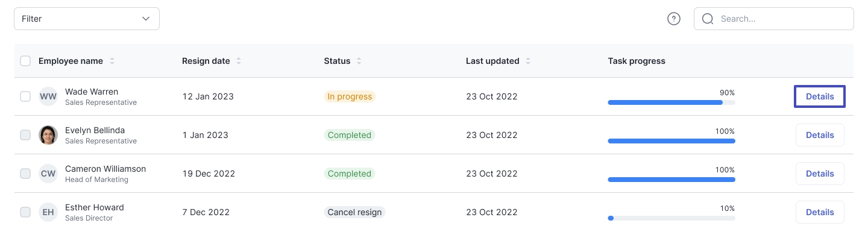Click the help question mark icon
The image size is (868, 229).
[674, 19]
